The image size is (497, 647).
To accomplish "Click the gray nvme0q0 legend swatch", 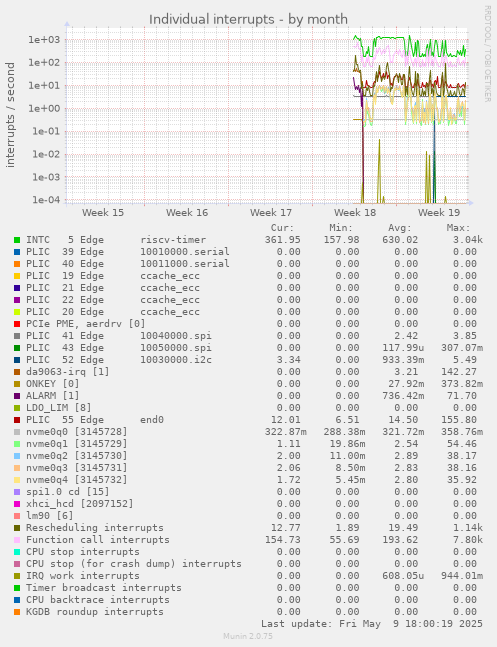I will click(17, 432).
